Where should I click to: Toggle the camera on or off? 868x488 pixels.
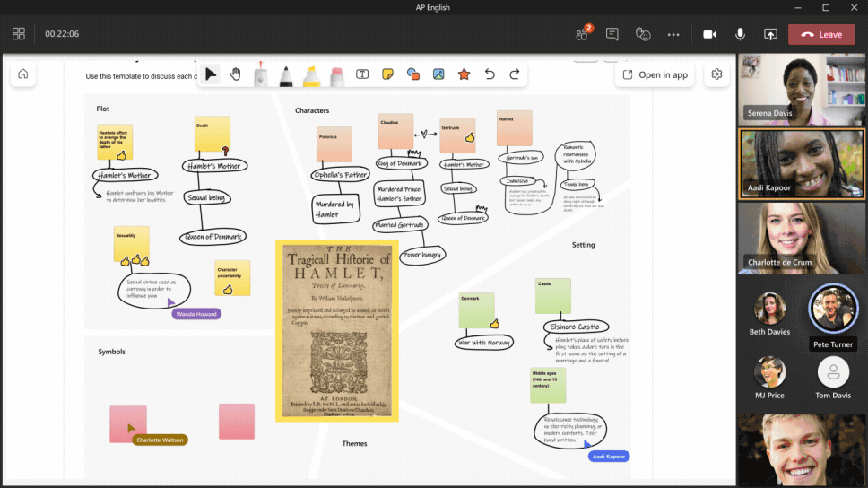pos(709,34)
